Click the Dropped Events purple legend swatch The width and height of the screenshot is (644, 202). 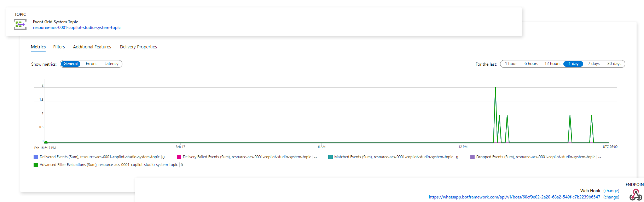click(472, 157)
